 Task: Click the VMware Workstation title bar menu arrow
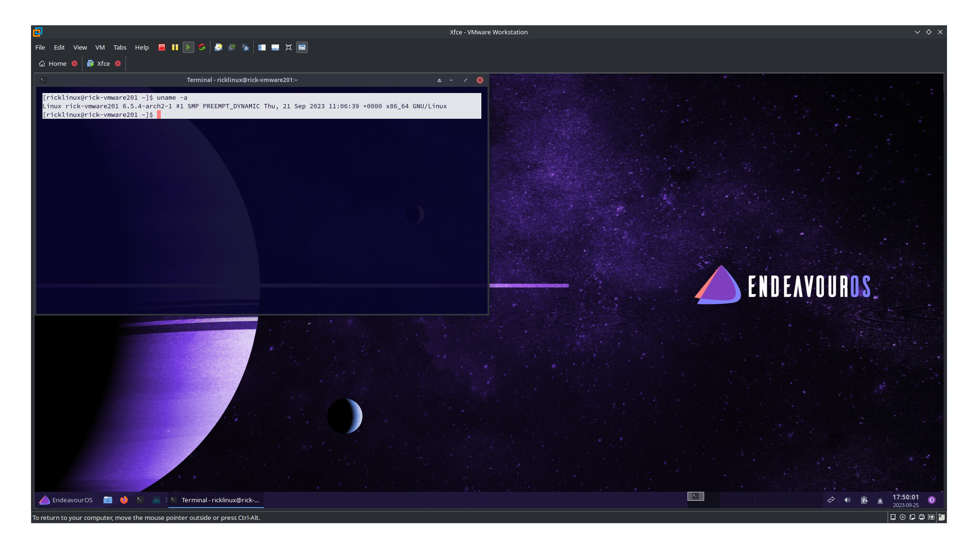pyautogui.click(x=917, y=32)
